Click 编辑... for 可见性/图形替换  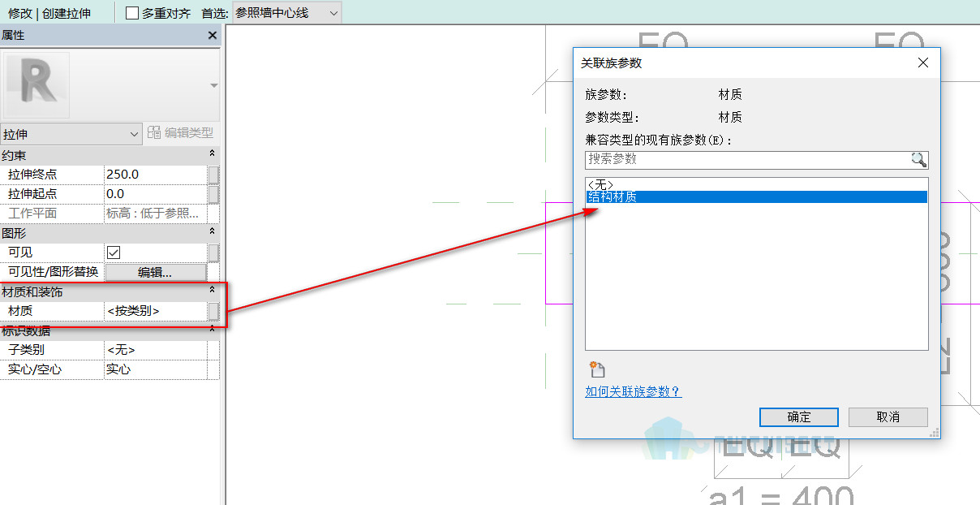pyautogui.click(x=155, y=272)
